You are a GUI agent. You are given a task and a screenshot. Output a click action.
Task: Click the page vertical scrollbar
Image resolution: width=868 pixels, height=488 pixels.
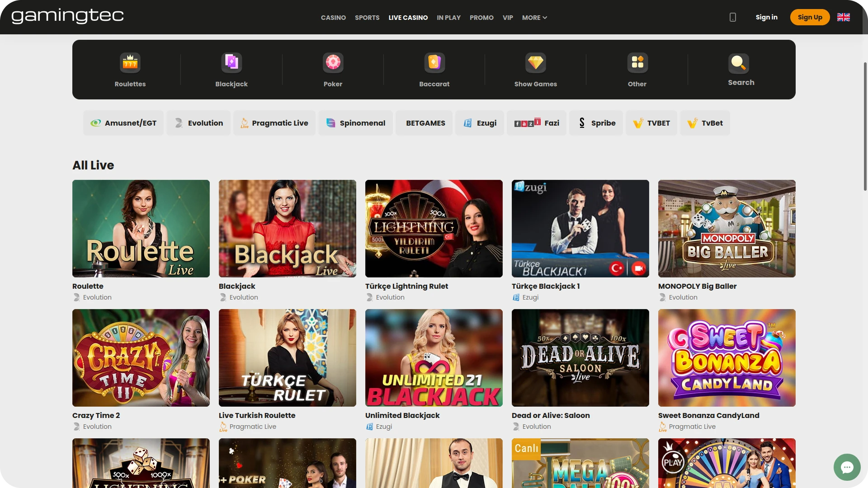(865, 127)
